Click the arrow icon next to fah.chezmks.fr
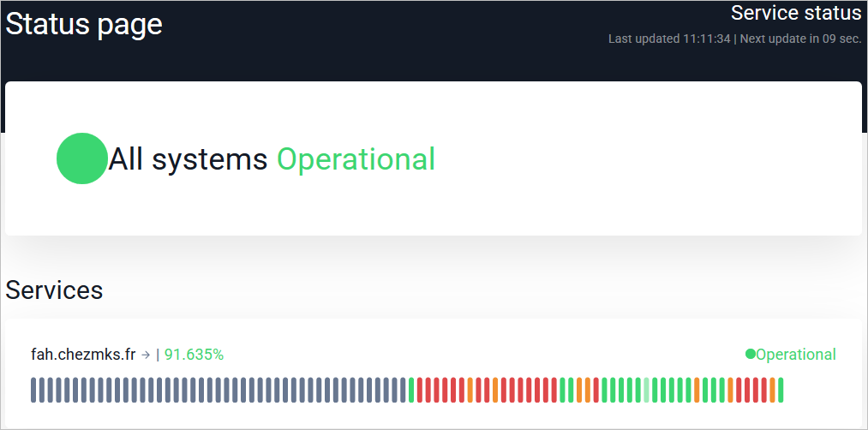The image size is (868, 430). click(146, 355)
